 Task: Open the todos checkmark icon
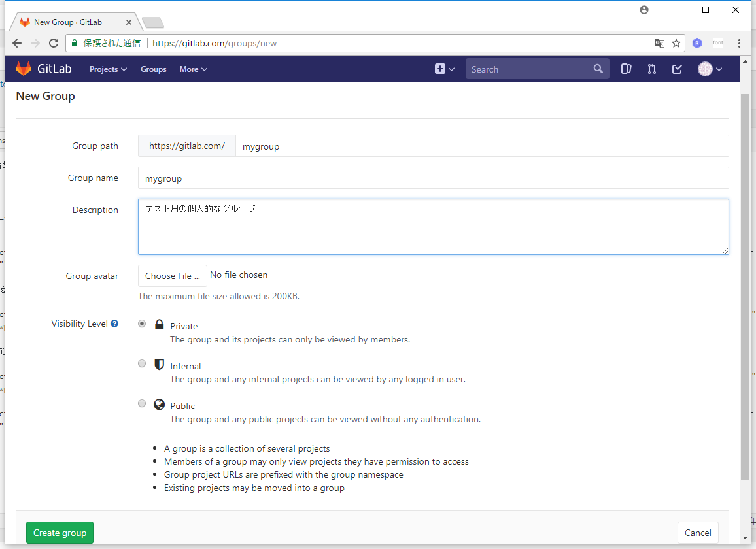point(678,69)
